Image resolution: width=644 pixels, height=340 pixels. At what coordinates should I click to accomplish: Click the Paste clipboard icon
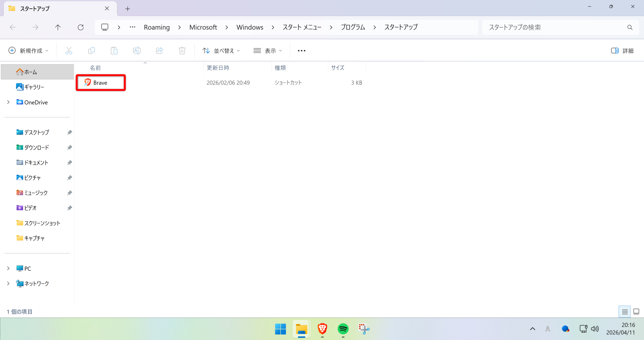coord(114,51)
